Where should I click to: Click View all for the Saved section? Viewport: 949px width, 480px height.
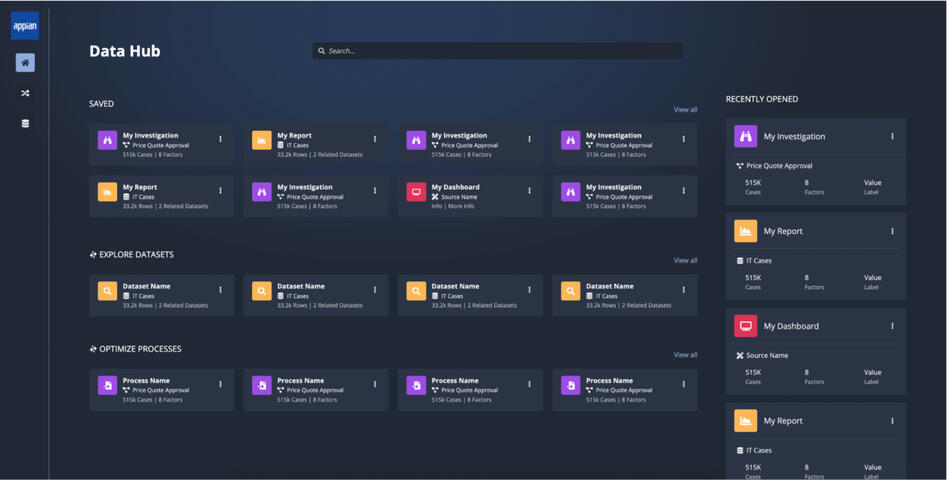point(685,110)
